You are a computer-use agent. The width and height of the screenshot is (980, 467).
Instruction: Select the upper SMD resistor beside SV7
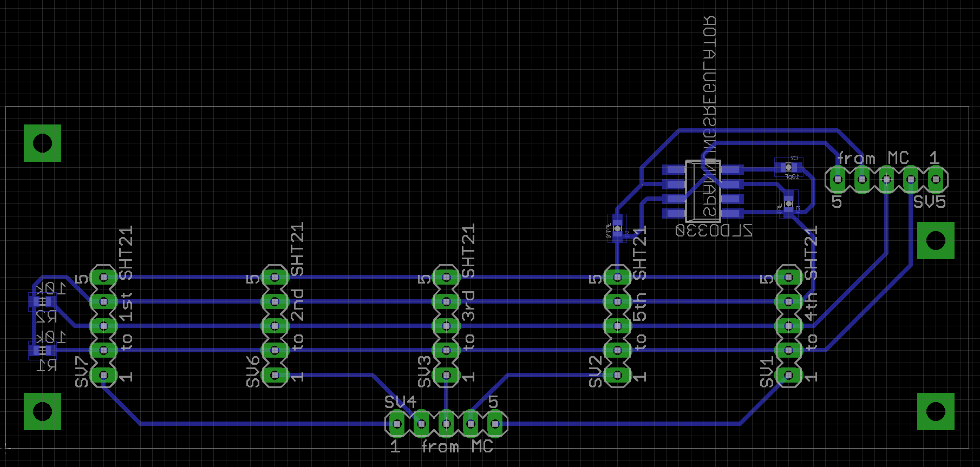(42, 301)
